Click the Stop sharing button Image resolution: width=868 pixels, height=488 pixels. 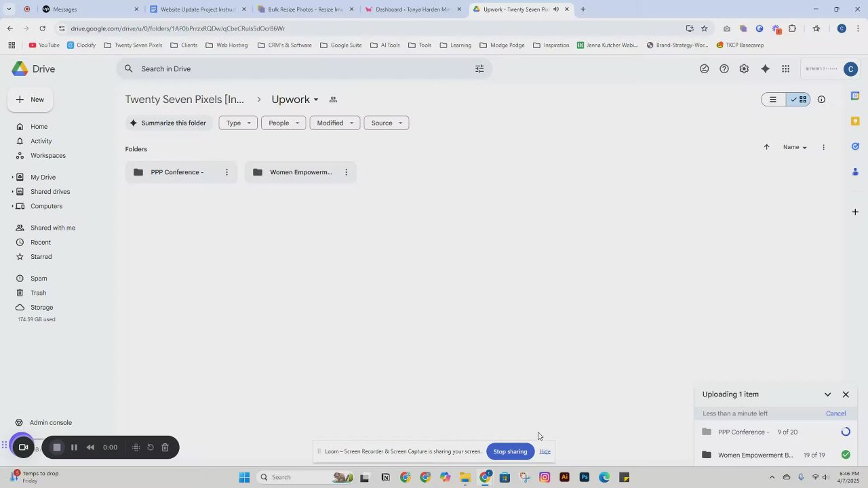510,451
